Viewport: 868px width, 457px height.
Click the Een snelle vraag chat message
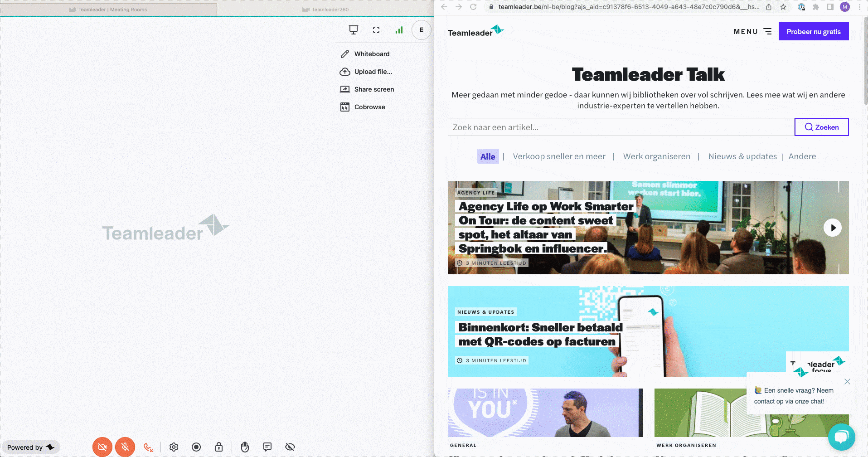click(794, 396)
